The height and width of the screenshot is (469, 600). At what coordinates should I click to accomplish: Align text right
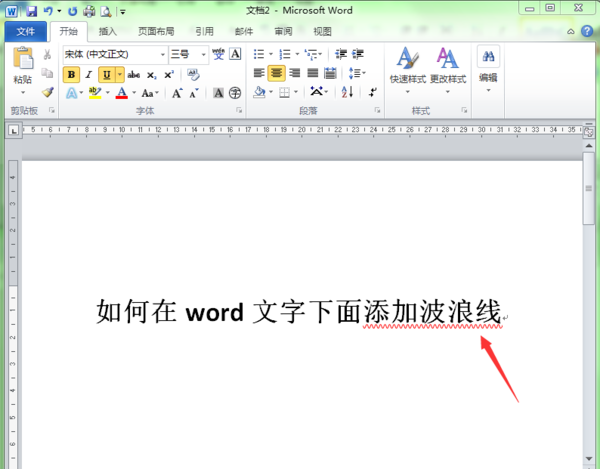(295, 73)
